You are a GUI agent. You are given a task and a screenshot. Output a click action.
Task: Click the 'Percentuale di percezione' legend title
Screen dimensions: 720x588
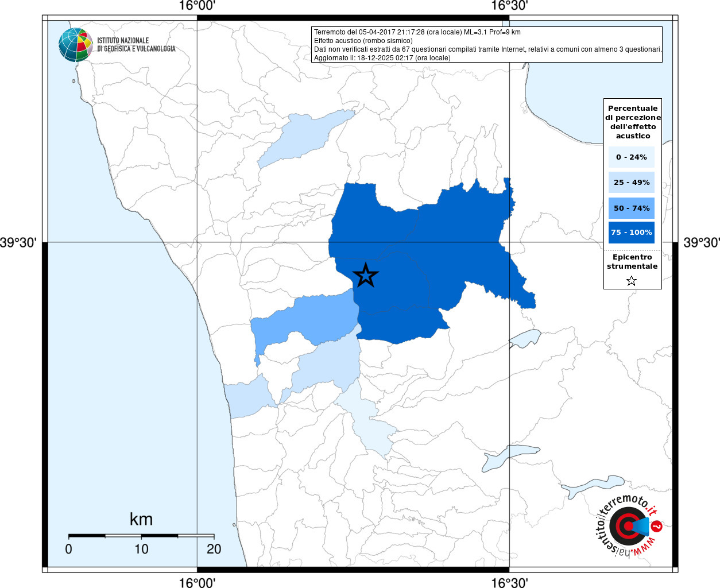tap(633, 122)
